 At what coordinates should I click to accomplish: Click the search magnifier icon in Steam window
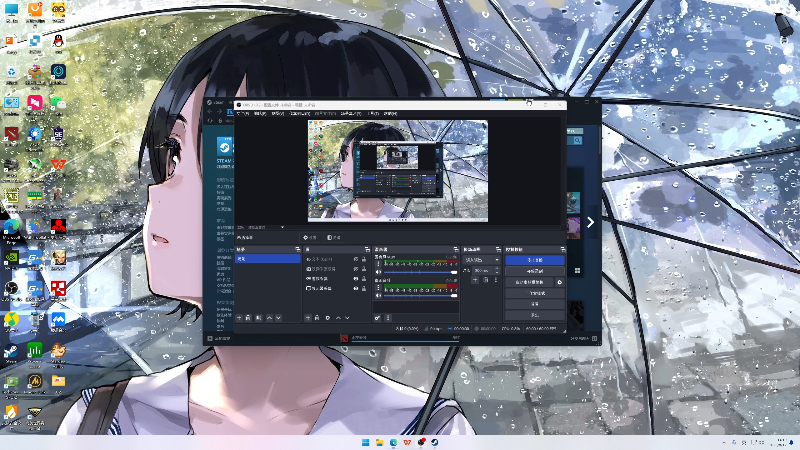tap(577, 140)
